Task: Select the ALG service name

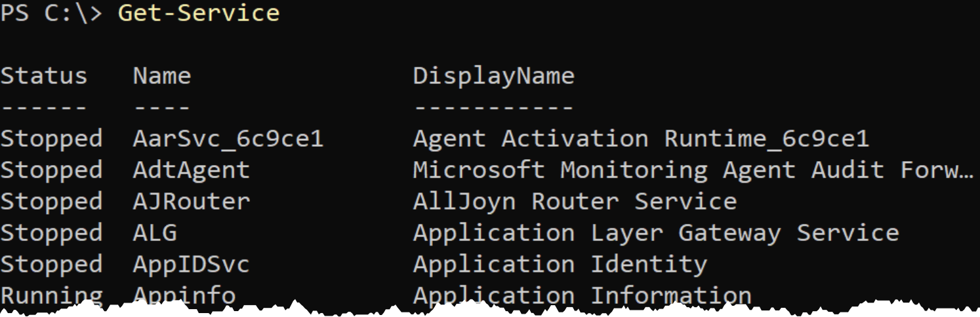Action: pyautogui.click(x=155, y=233)
